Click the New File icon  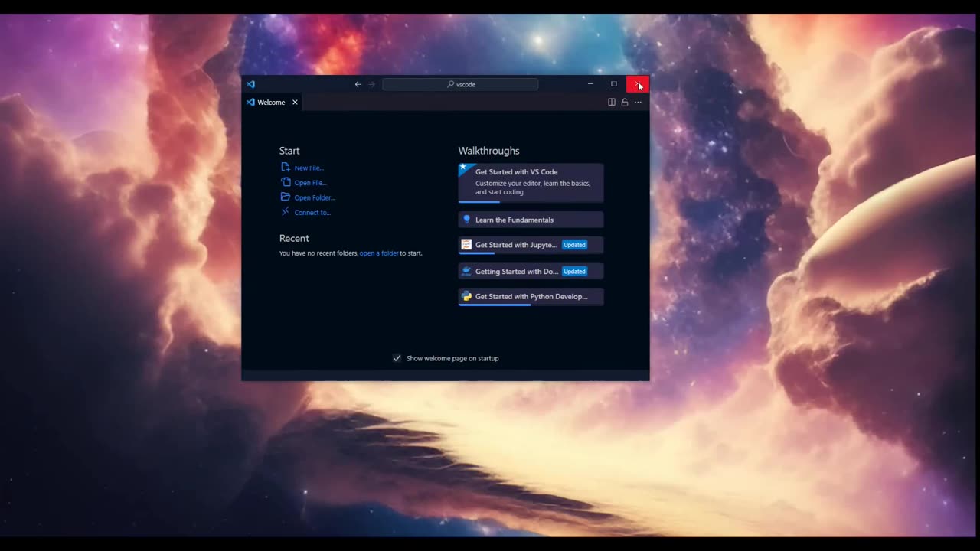(286, 167)
